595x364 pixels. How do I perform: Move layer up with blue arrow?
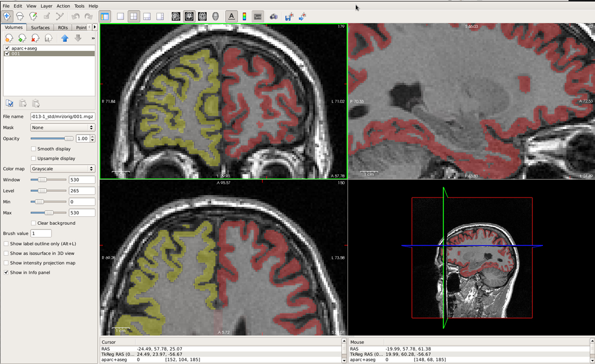(65, 38)
